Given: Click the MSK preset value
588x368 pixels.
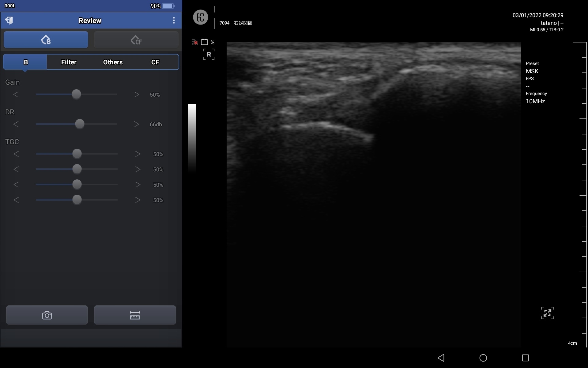Looking at the screenshot, I should click(x=532, y=71).
